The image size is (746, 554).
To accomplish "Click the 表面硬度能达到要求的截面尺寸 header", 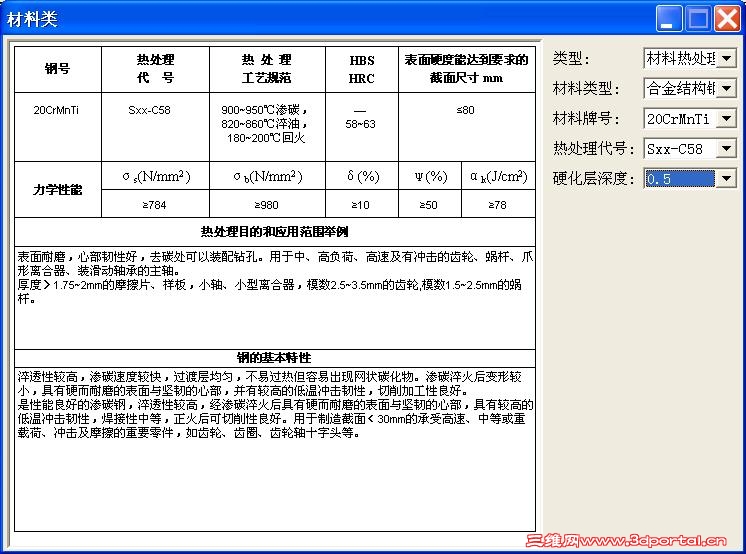I will 466,69.
